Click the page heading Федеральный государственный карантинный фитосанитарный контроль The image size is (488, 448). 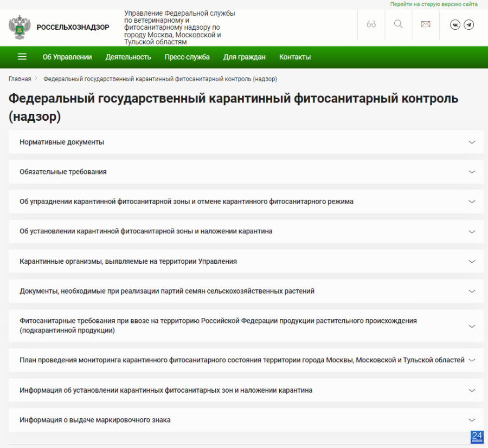[233, 107]
